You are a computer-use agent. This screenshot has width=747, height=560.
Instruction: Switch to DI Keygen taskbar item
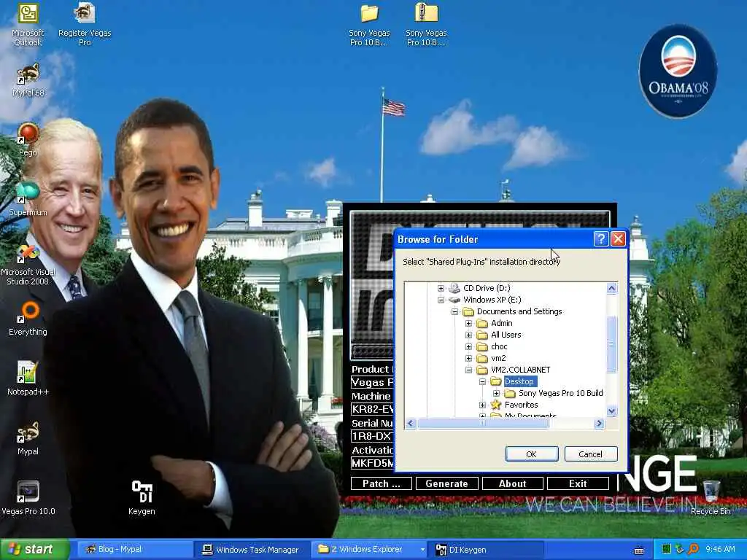(487, 550)
